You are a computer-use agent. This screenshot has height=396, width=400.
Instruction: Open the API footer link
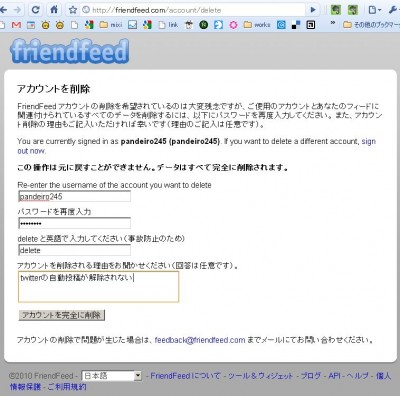tap(334, 376)
